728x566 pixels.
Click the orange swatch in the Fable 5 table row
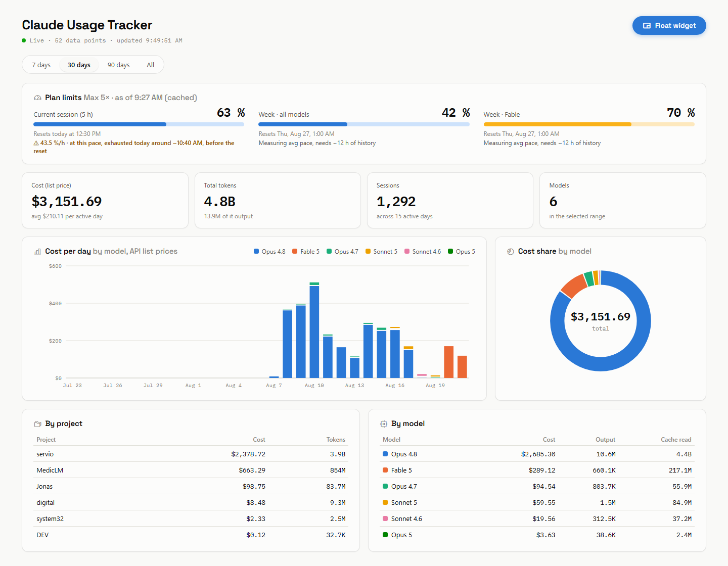[x=385, y=470]
